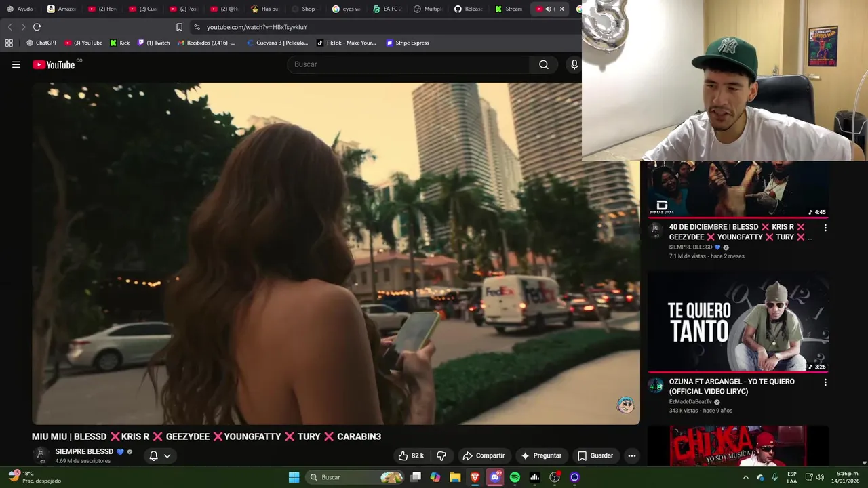868x488 pixels.
Task: Click the channel watermark in video corner
Action: pyautogui.click(x=625, y=405)
